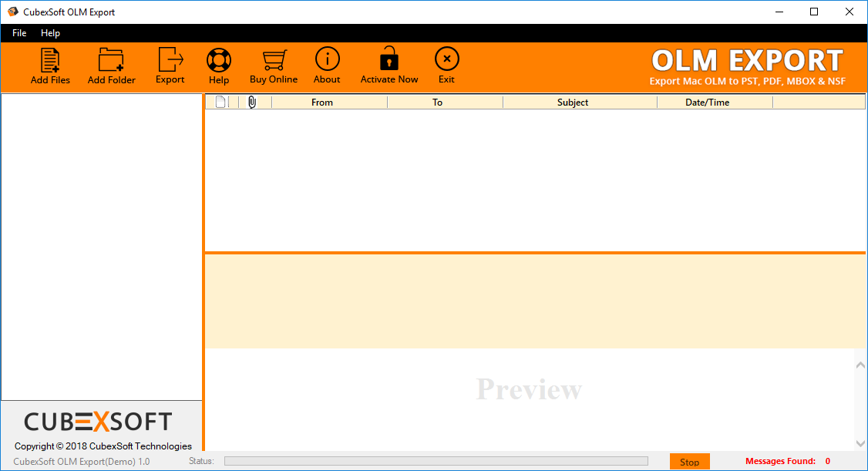Click the 'Messages Found:' status text
This screenshot has width=868, height=471.
780,461
